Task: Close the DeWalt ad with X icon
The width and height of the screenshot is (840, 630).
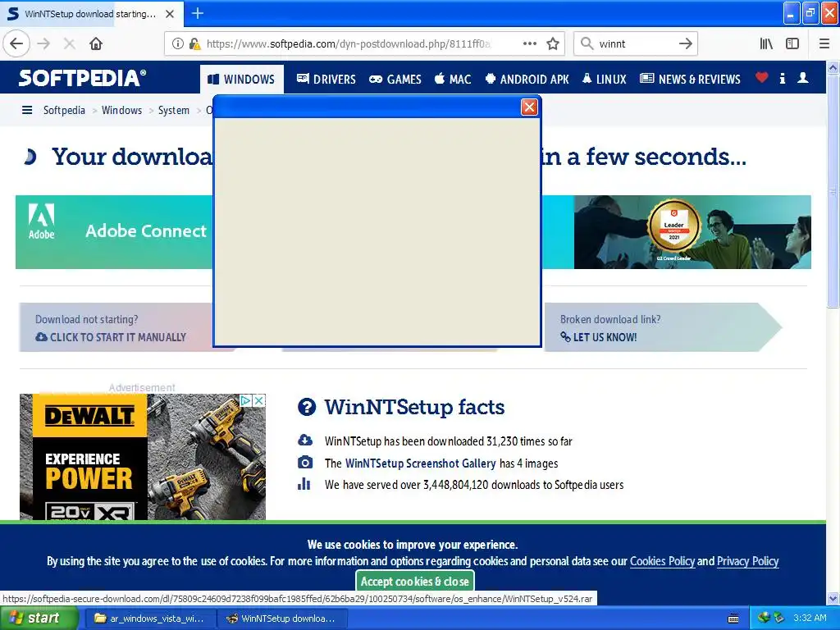Action: click(259, 400)
